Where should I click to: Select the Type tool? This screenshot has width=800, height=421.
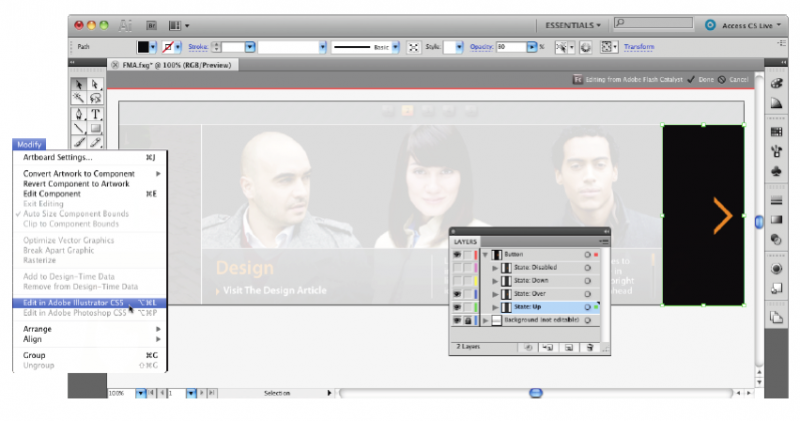coord(95,114)
